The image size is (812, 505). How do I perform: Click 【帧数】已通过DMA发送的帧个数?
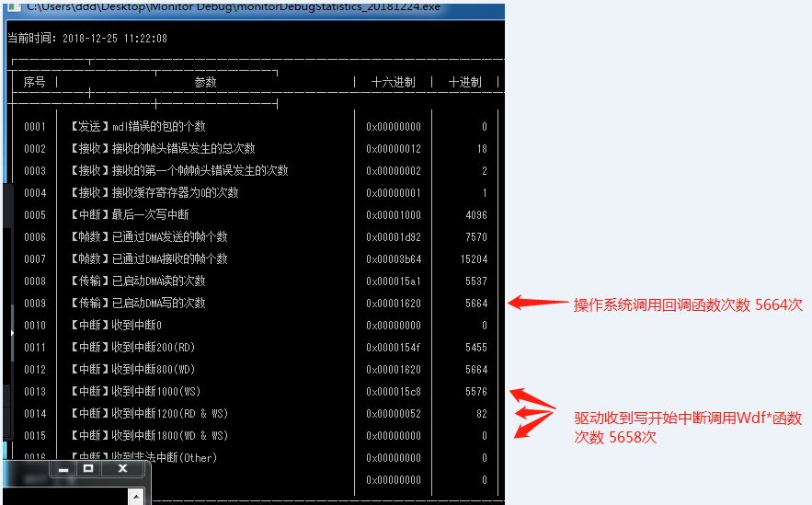pos(149,236)
